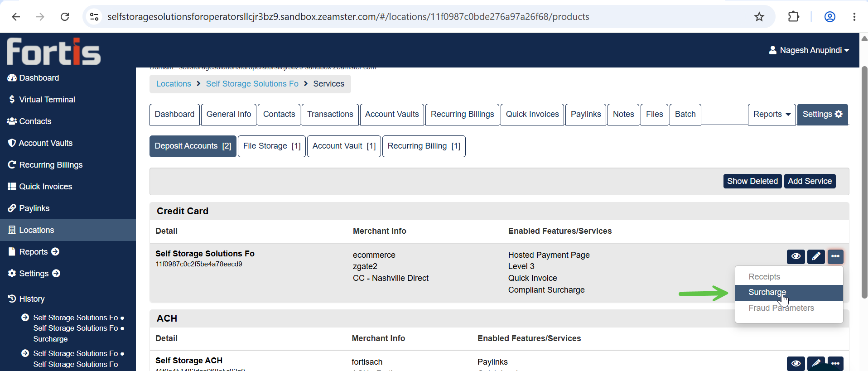868x371 pixels.
Task: Open site information icon in address bar
Action: (x=94, y=17)
